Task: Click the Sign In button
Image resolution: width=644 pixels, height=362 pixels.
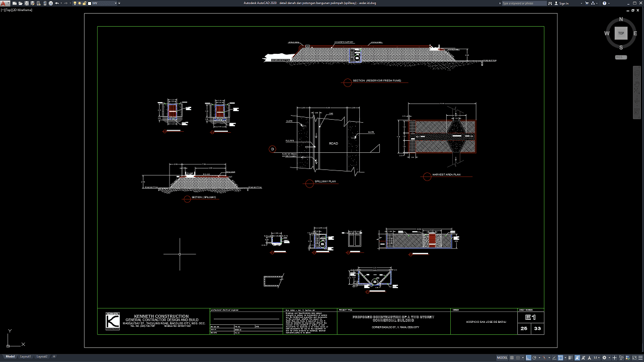Action: tap(562, 3)
